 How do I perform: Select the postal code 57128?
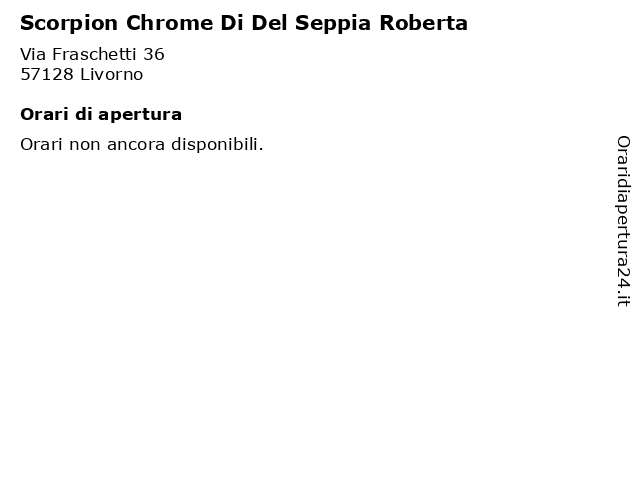47,75
